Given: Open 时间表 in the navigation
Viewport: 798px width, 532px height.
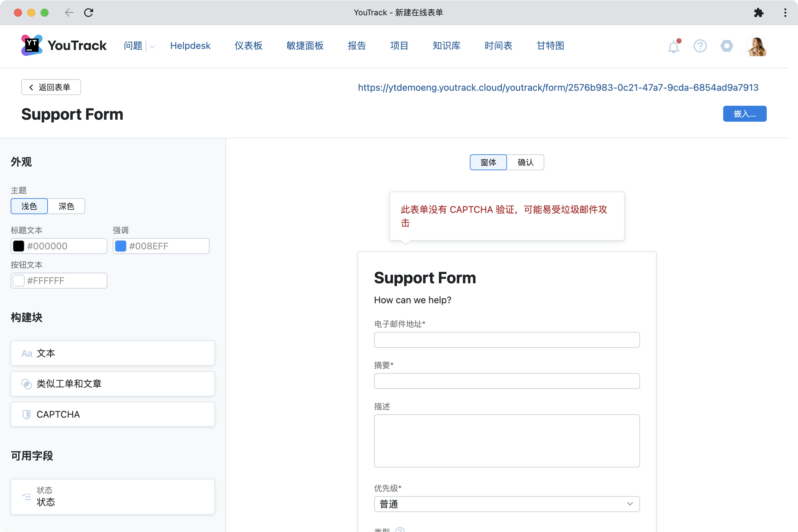Looking at the screenshot, I should (x=498, y=46).
